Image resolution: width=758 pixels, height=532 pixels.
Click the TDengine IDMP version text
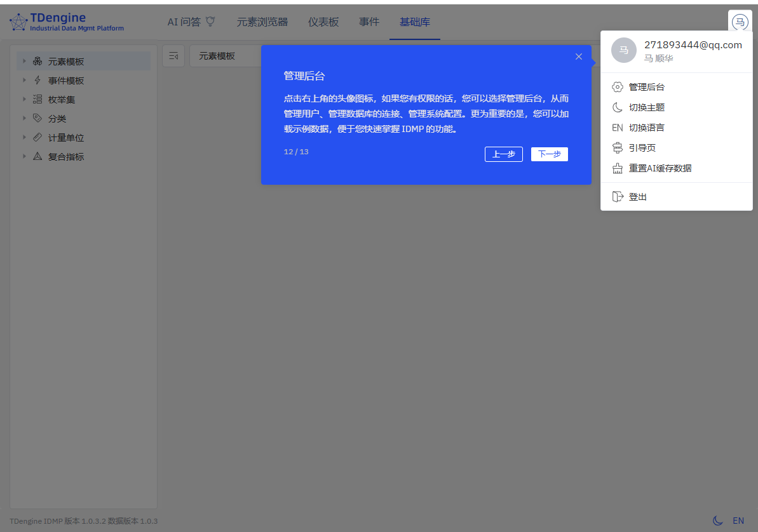pyautogui.click(x=84, y=521)
